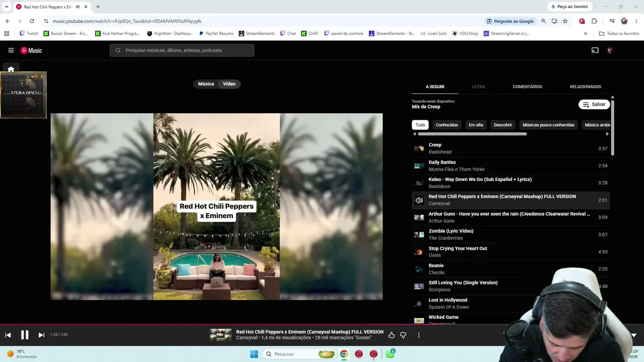644x362 pixels.
Task: Open more options for the playing song
Action: coord(419,335)
